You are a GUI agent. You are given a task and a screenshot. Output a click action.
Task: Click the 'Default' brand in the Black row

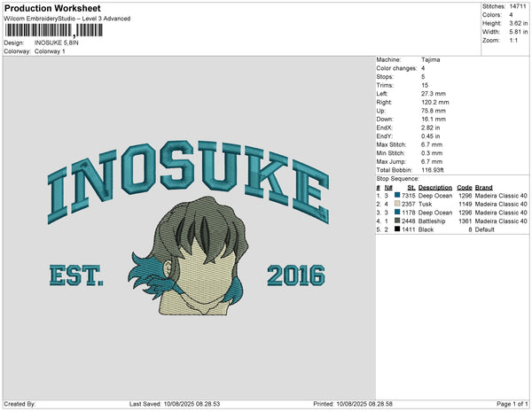484,229
